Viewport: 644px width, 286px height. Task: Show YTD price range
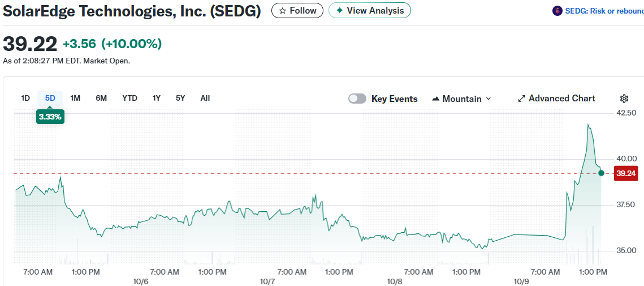(129, 98)
